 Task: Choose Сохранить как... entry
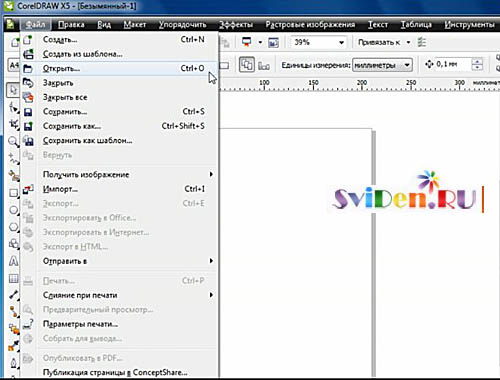119,126
